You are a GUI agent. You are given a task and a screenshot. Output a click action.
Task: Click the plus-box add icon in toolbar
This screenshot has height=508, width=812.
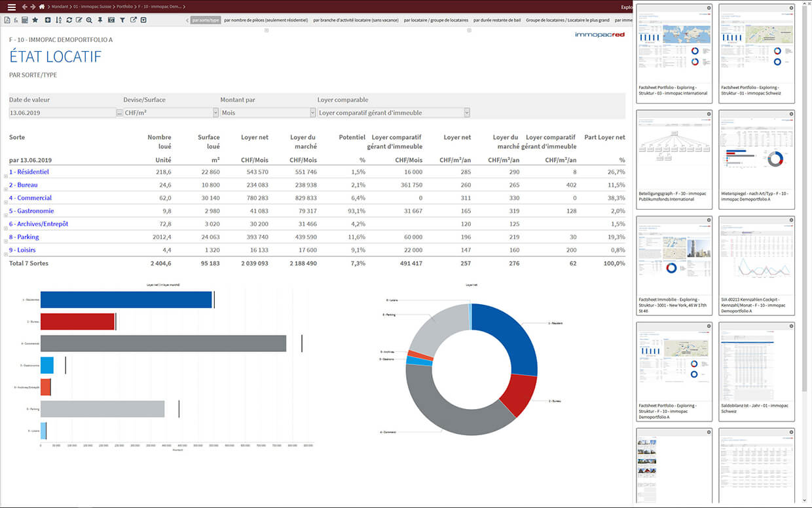coord(48,20)
